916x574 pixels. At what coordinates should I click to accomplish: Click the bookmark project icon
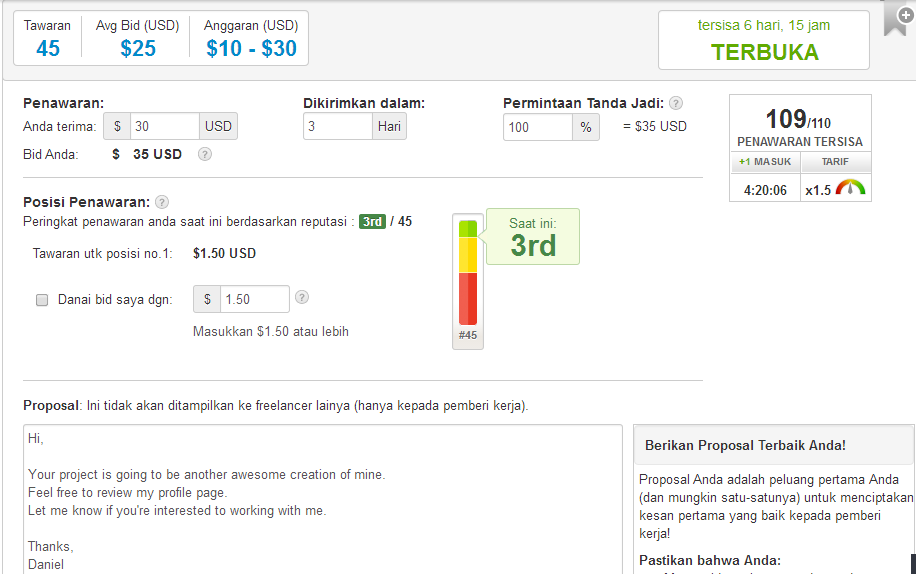tap(895, 22)
